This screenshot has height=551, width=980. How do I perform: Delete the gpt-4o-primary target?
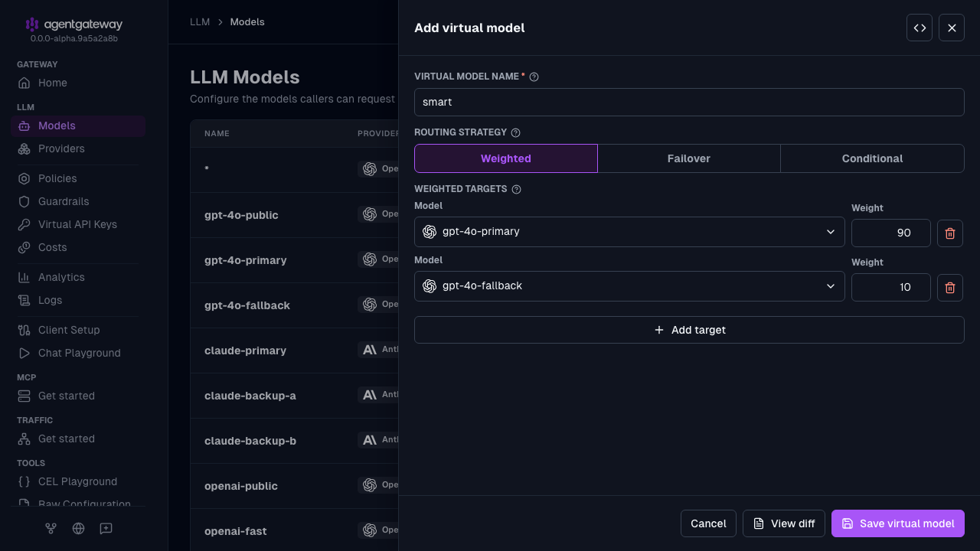point(950,233)
